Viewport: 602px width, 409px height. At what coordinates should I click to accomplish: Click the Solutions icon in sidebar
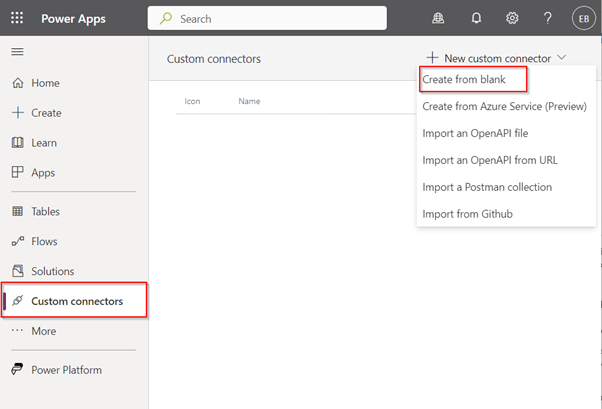(18, 271)
